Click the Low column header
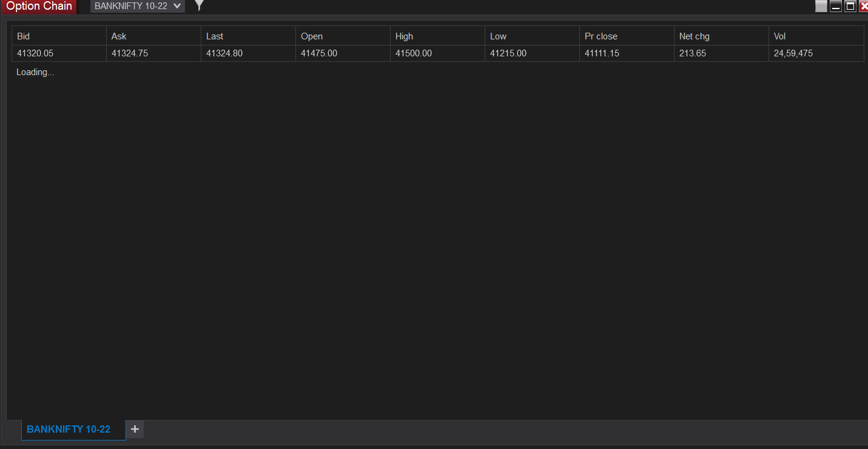Viewport: 868px width, 449px height. point(533,36)
